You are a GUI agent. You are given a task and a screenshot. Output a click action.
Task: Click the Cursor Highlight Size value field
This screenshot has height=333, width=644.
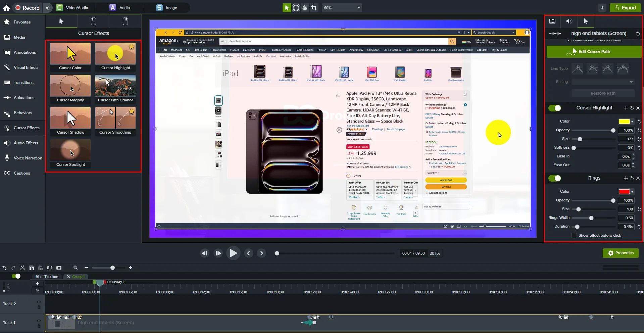tap(626, 139)
